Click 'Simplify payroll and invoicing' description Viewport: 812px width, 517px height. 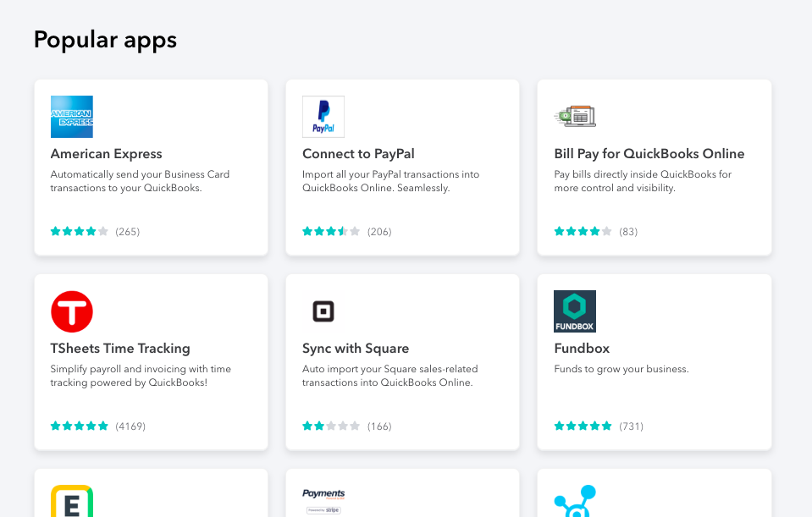(x=141, y=376)
